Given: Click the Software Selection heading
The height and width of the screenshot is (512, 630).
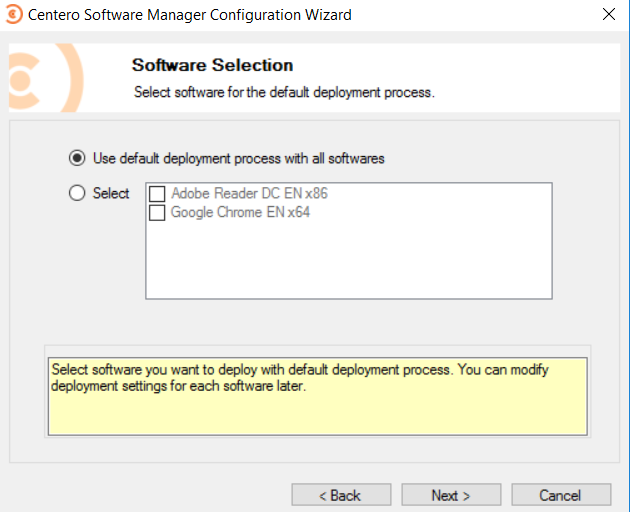Looking at the screenshot, I should pyautogui.click(x=212, y=66).
